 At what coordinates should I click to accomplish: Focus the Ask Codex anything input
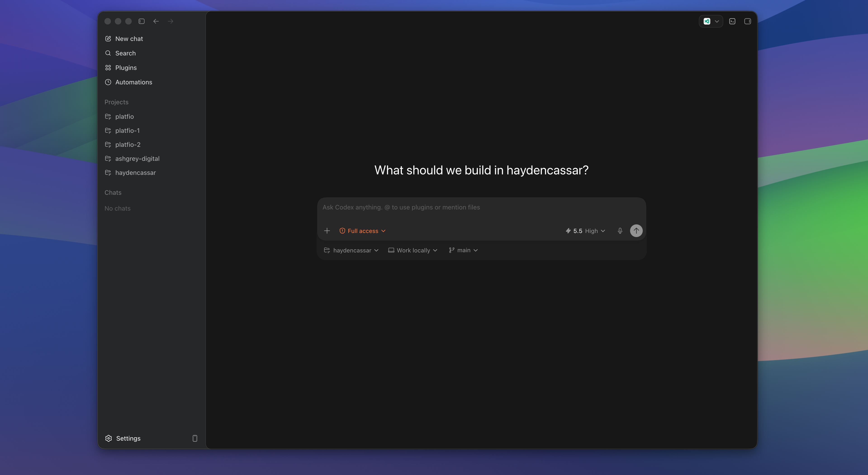481,207
